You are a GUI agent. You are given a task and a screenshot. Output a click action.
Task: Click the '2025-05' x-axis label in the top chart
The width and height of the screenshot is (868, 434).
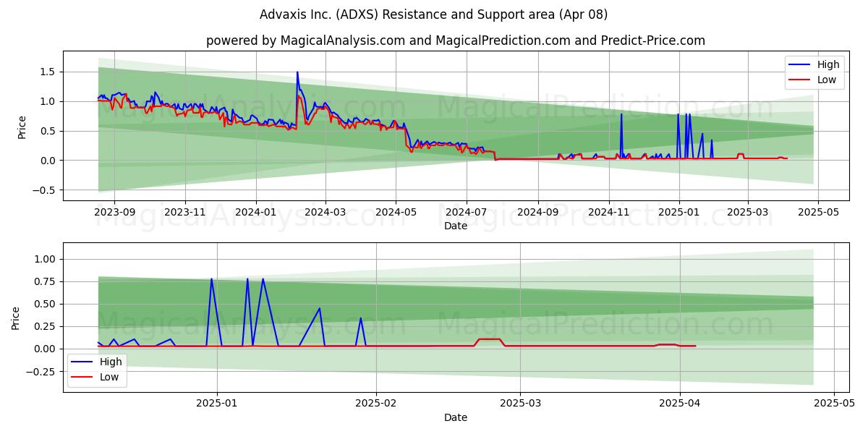pyautogui.click(x=817, y=213)
